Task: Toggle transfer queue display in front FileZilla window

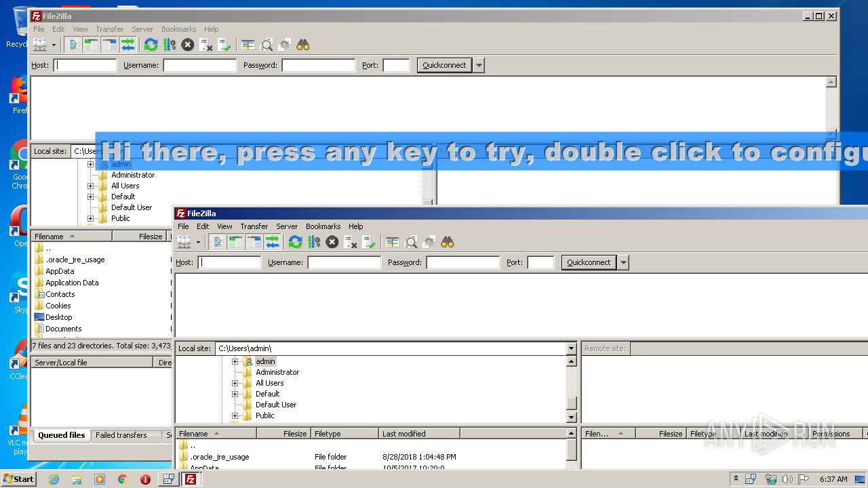Action: coord(272,242)
